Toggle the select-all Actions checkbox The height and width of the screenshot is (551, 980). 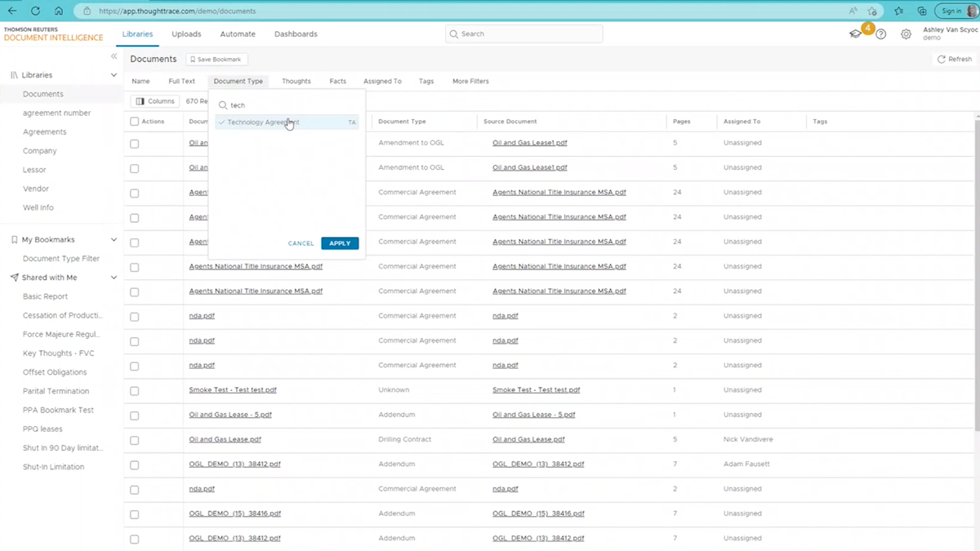135,122
